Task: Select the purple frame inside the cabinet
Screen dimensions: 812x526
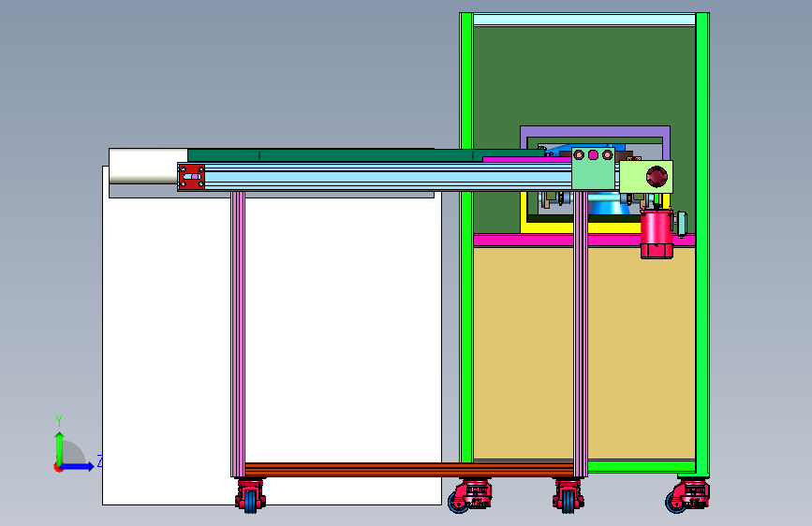Action: tap(595, 133)
